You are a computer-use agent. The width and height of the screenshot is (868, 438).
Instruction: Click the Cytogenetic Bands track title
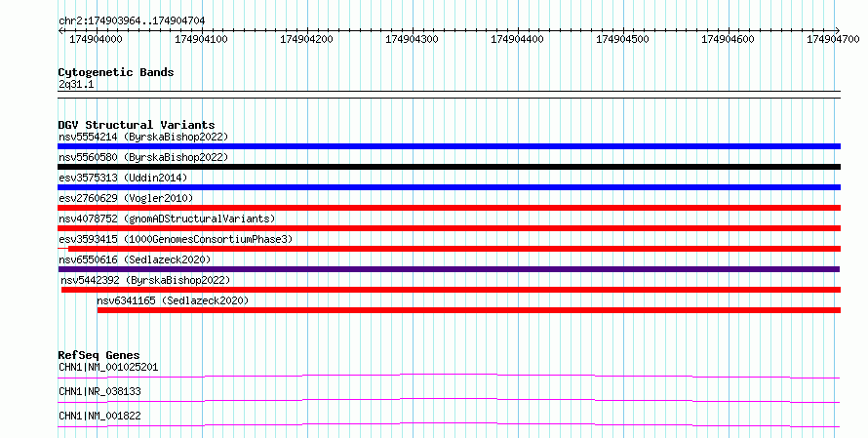[x=116, y=72]
